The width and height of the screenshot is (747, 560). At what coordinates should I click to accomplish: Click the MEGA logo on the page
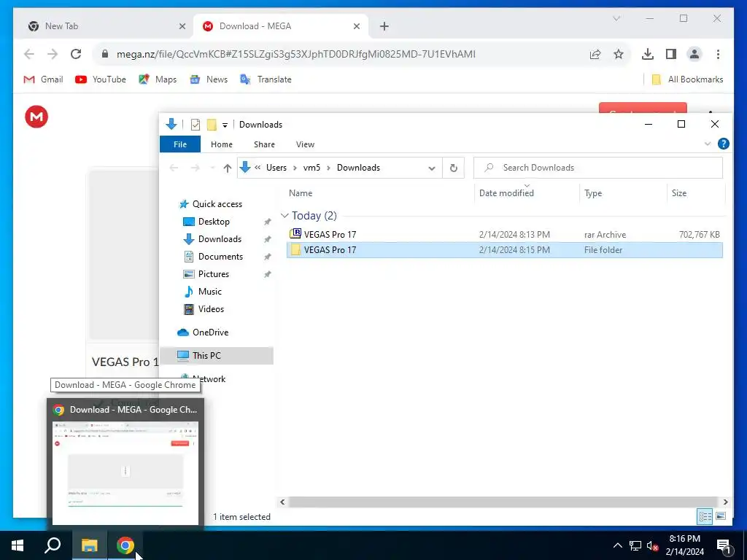[x=36, y=117]
